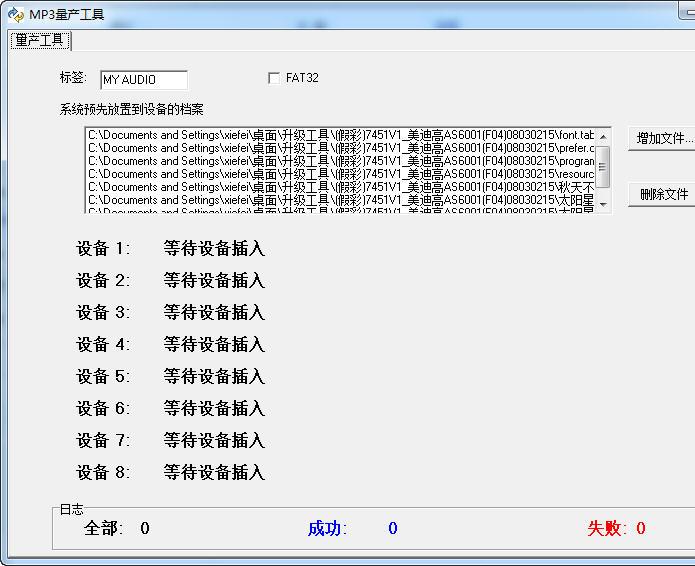This screenshot has width=695, height=566.
Task: Select the file path ending in font.tab
Action: [x=340, y=135]
